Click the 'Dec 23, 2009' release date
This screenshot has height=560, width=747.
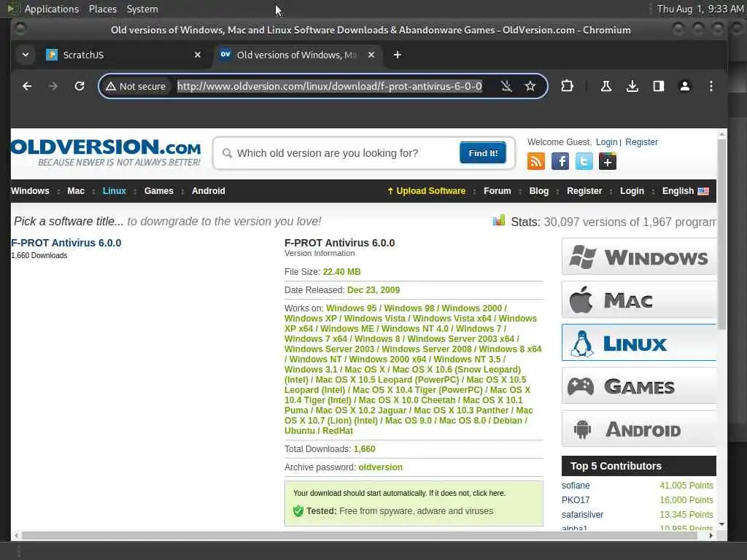point(373,290)
